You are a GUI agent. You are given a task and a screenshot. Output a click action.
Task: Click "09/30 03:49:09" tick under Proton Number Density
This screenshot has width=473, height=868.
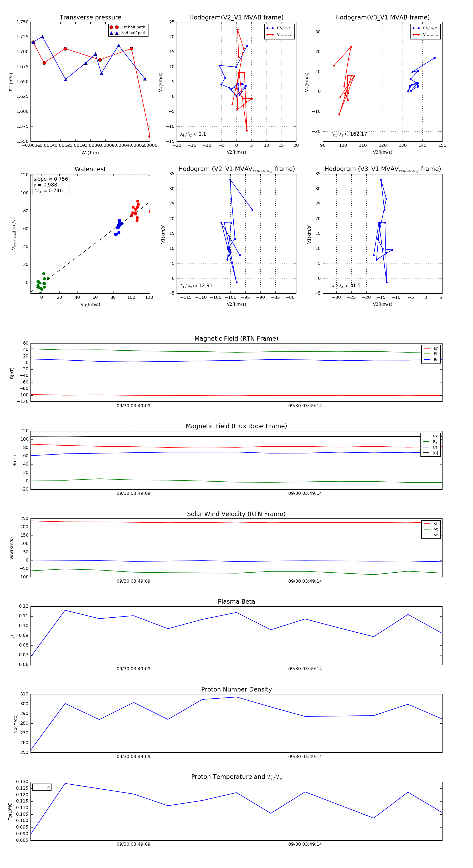(134, 756)
